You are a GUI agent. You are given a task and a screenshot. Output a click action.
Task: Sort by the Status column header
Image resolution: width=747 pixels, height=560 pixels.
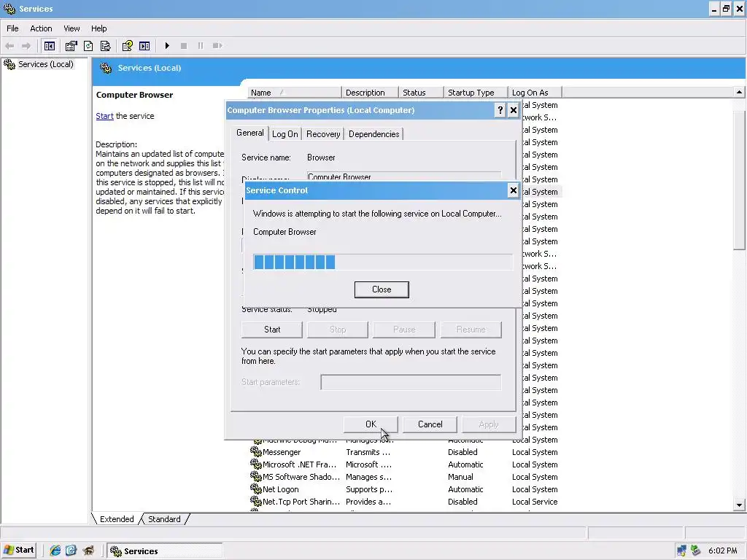coord(421,93)
